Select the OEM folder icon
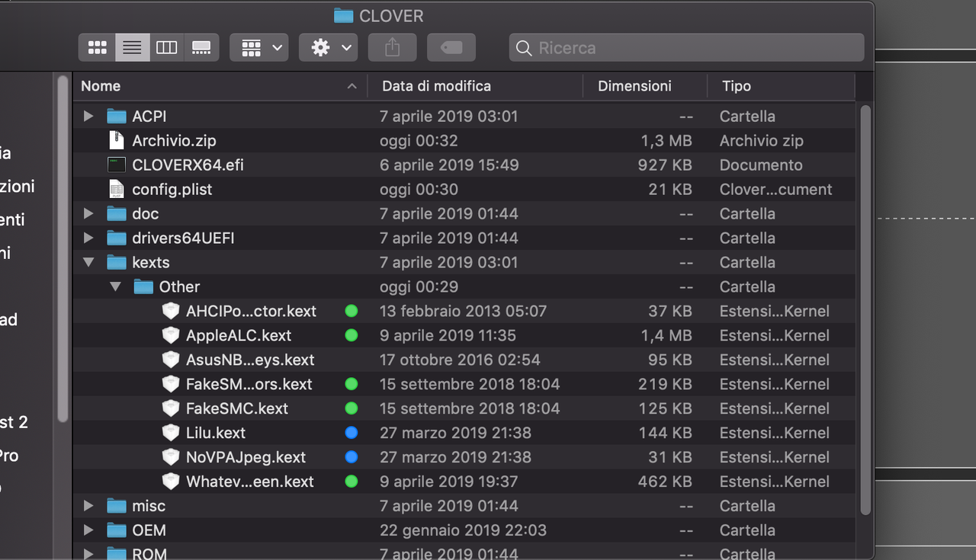Image resolution: width=976 pixels, height=560 pixels. 116,530
